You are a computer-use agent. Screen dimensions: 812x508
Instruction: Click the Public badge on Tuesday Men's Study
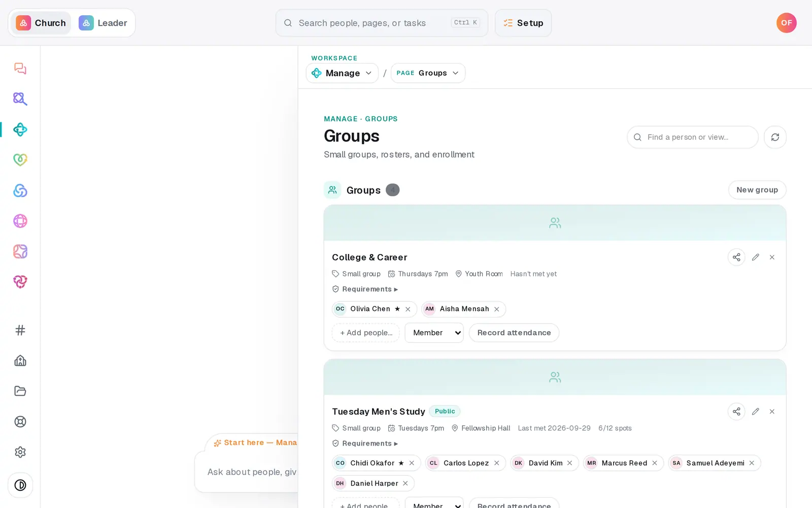445,411
